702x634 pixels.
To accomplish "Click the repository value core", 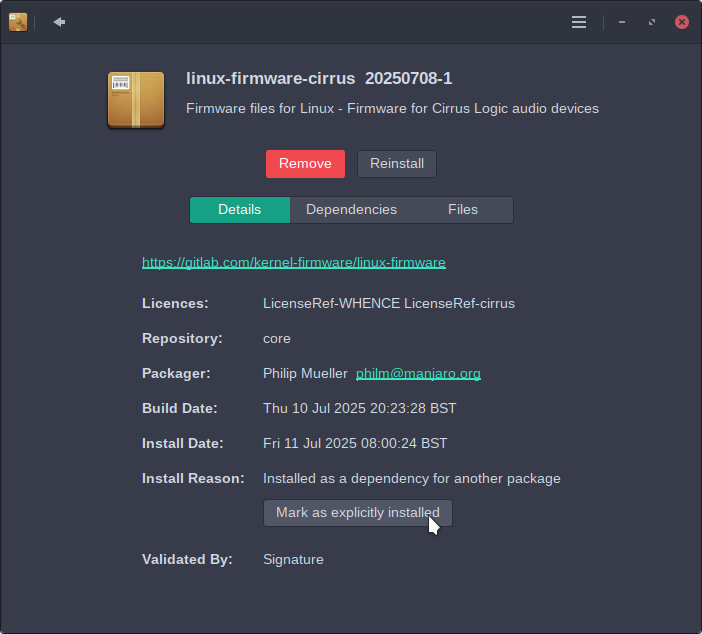I will [x=277, y=338].
